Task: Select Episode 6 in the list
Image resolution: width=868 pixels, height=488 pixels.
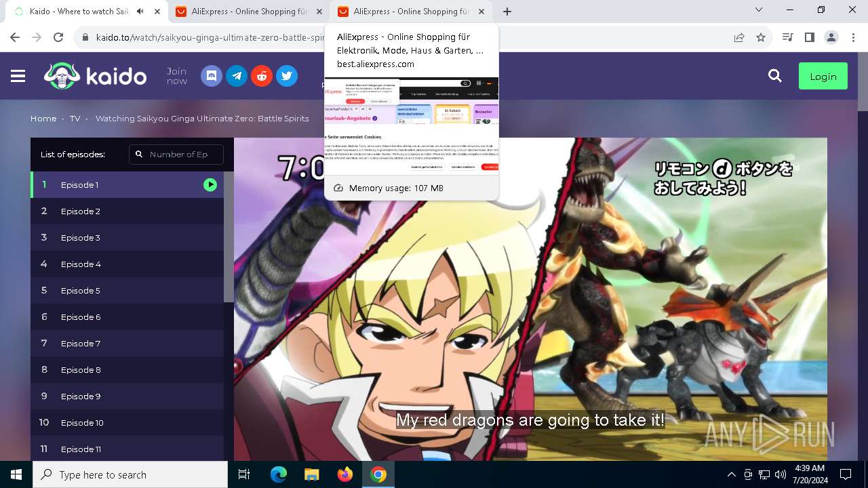Action: point(127,317)
